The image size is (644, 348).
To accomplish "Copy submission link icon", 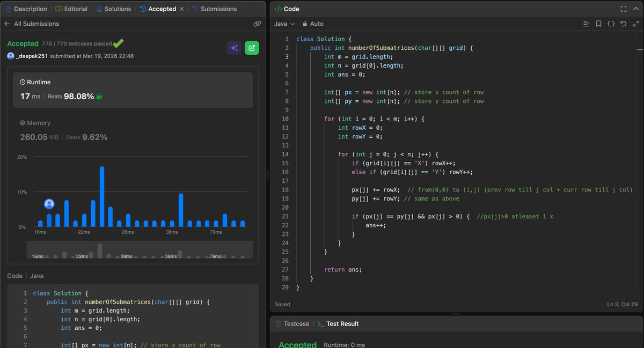I will [x=257, y=24].
